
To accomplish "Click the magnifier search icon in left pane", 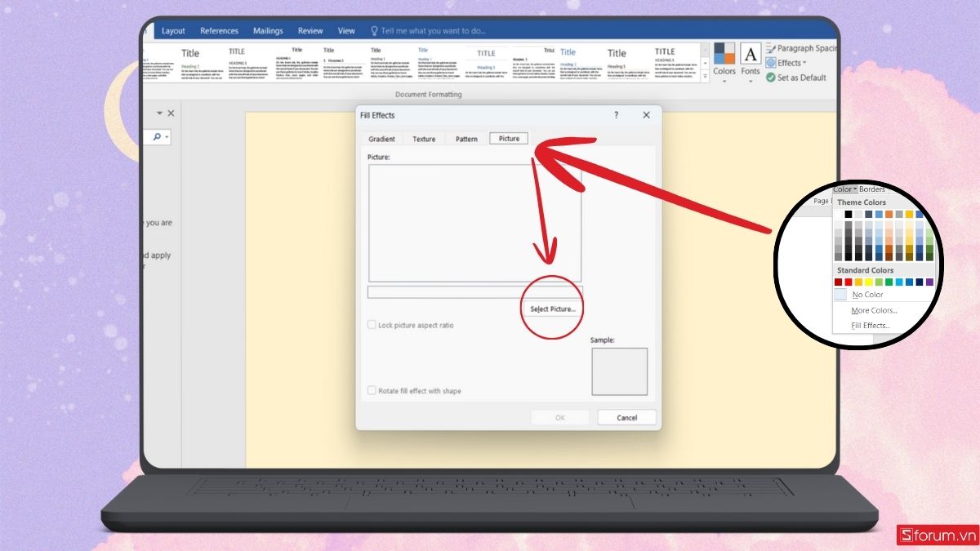I will click(157, 137).
